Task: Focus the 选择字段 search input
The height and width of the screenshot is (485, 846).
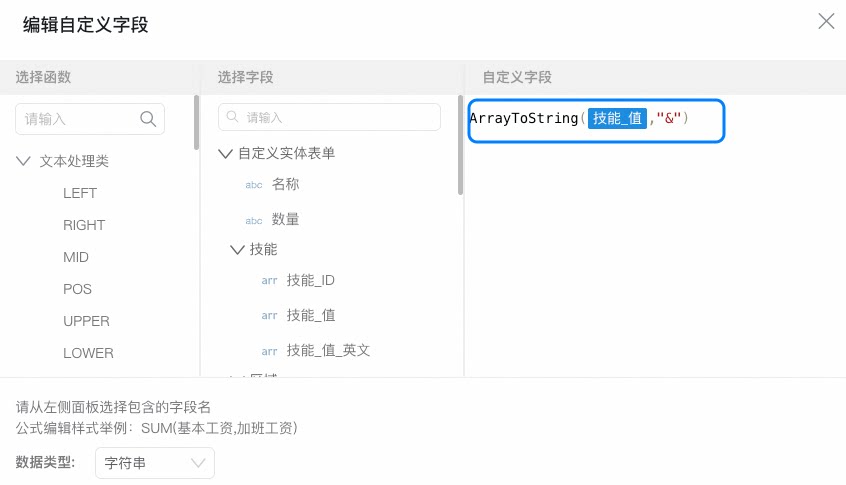Action: point(329,117)
